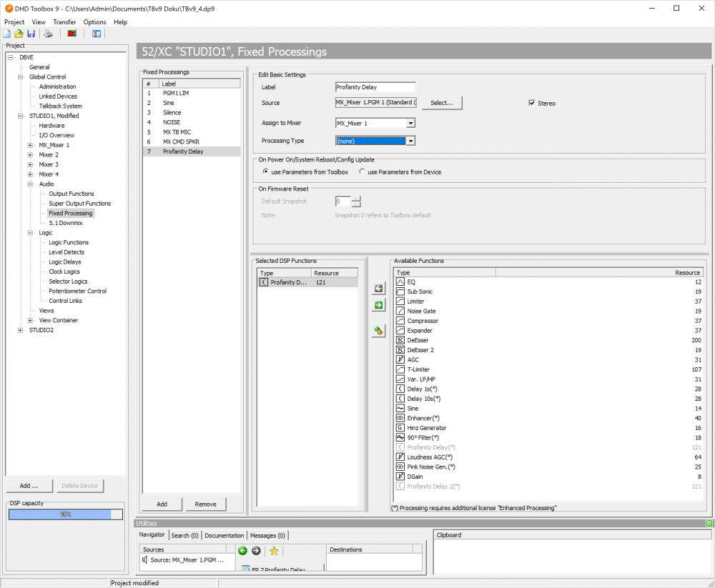Click the green arrow to add selected function
This screenshot has height=588, width=715.
(378, 305)
